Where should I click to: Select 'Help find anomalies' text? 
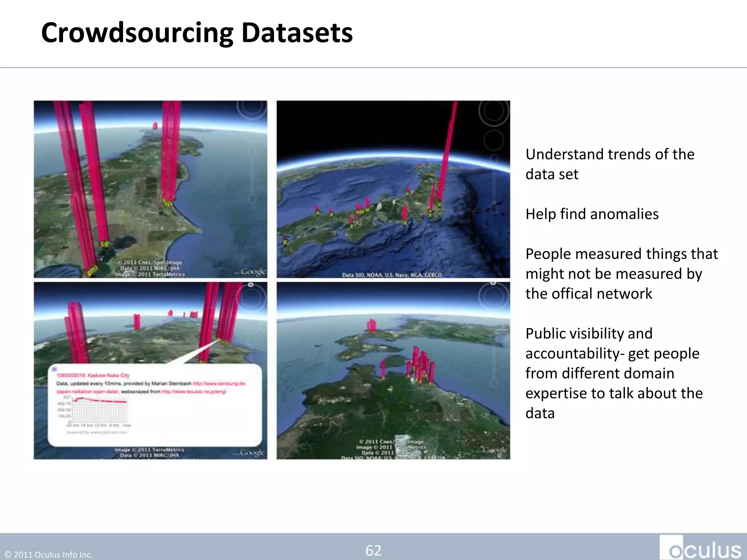coord(592,214)
